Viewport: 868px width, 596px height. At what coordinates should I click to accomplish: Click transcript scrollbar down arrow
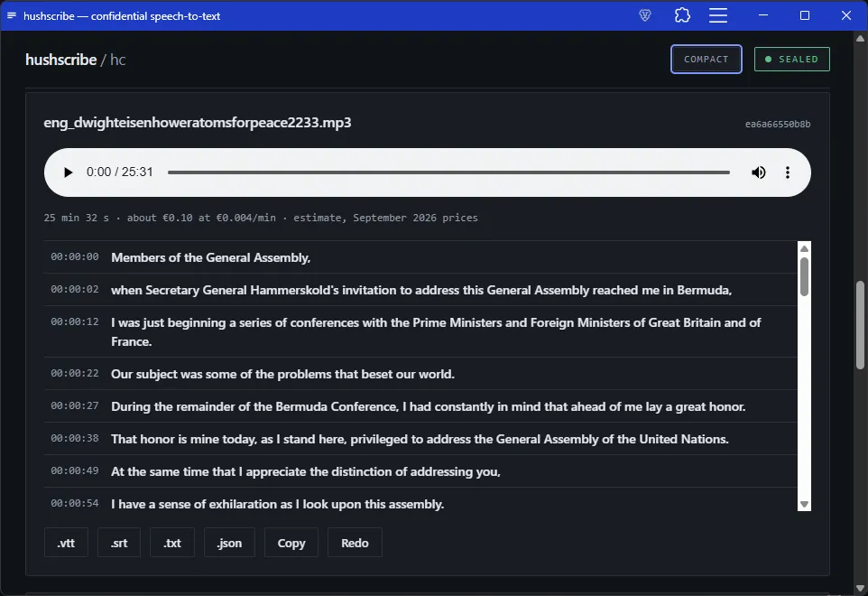[804, 505]
